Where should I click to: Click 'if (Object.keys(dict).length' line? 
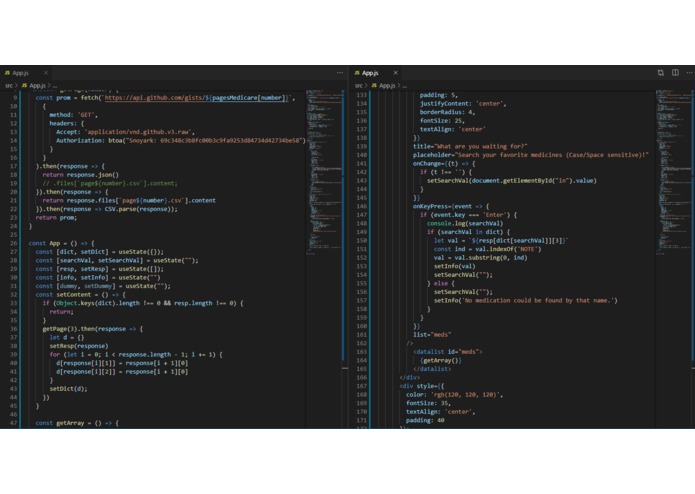[x=143, y=303]
